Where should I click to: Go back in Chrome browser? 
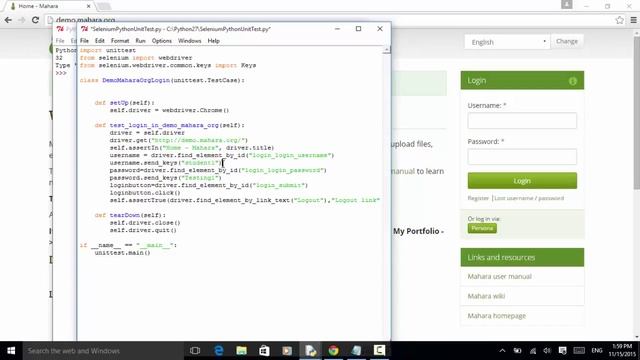pos(8,20)
